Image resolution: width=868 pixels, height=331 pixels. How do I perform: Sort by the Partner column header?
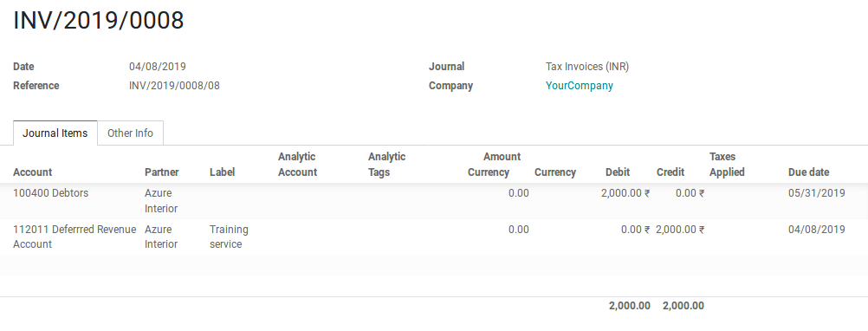pos(162,172)
